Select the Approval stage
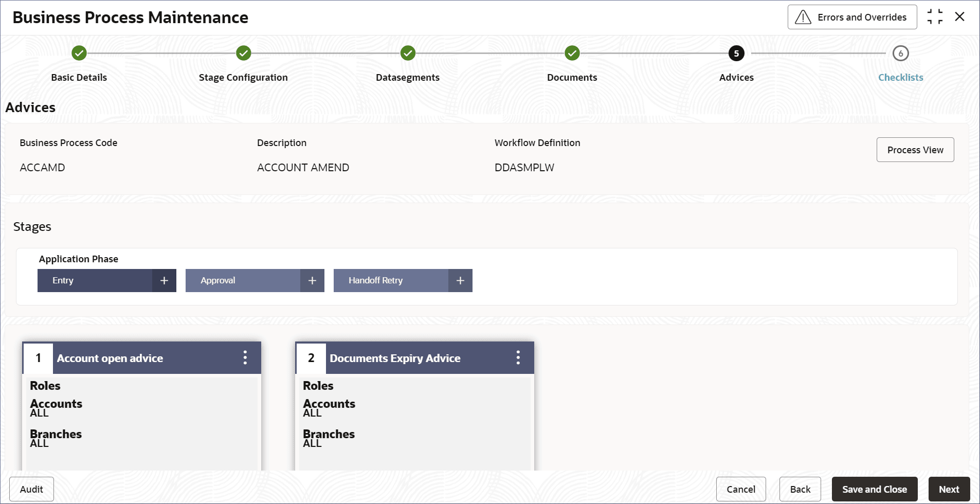980x504 pixels. [x=243, y=280]
